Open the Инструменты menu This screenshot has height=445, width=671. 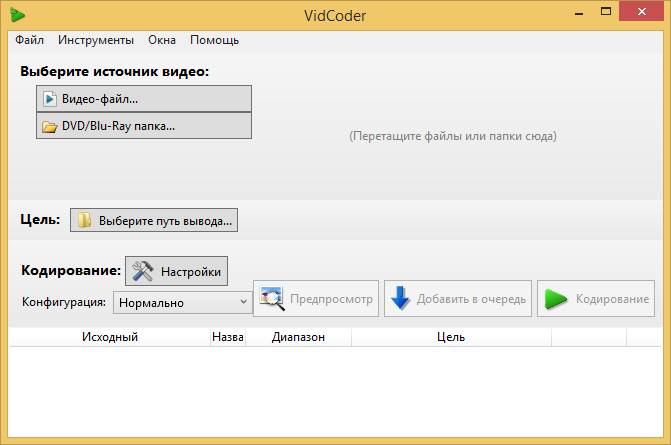tap(95, 40)
